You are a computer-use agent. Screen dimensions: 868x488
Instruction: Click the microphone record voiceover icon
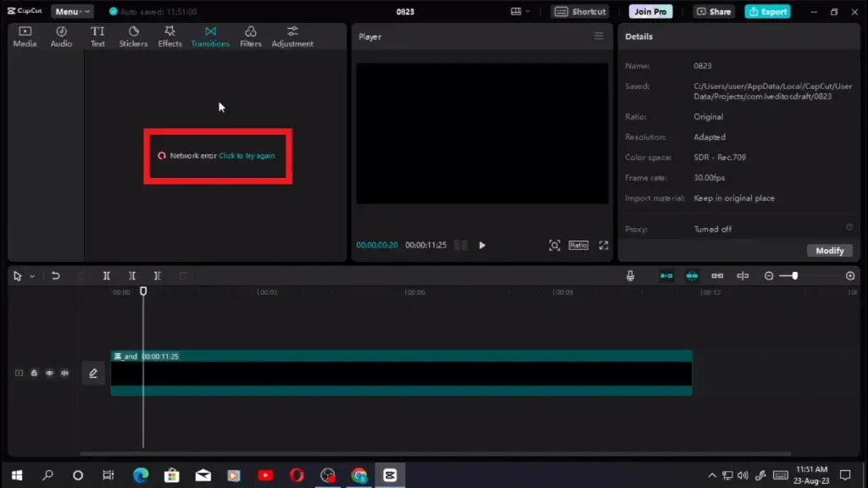tap(630, 276)
